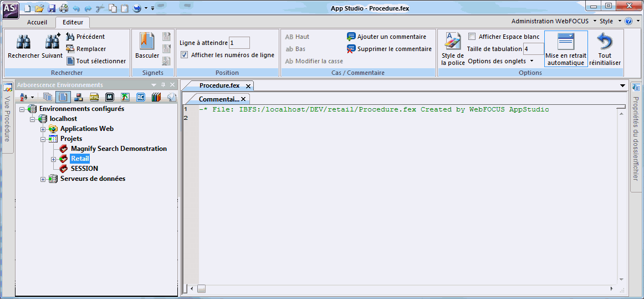Open the Administration WebFOCUS menu
Screen dimensions: 644x299
(x=554, y=21)
